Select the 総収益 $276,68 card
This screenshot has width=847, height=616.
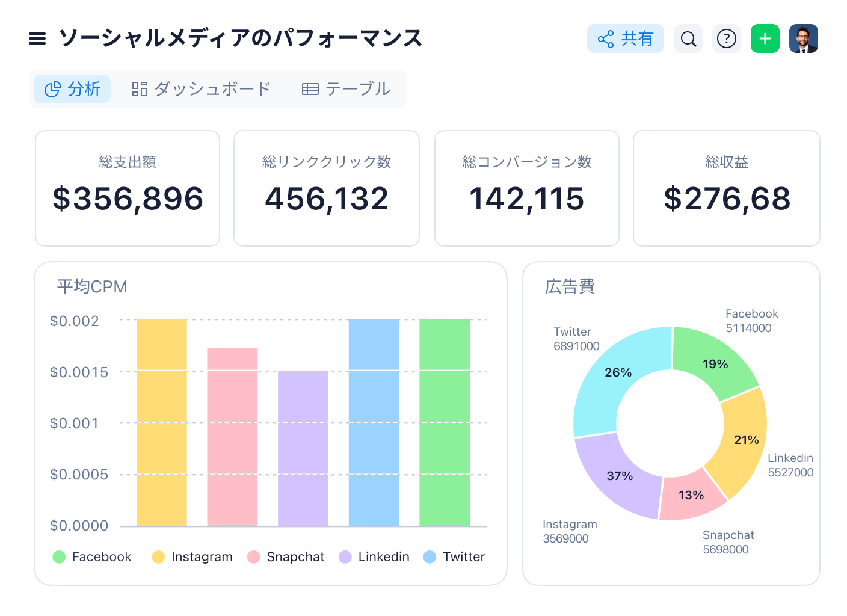coord(727,188)
